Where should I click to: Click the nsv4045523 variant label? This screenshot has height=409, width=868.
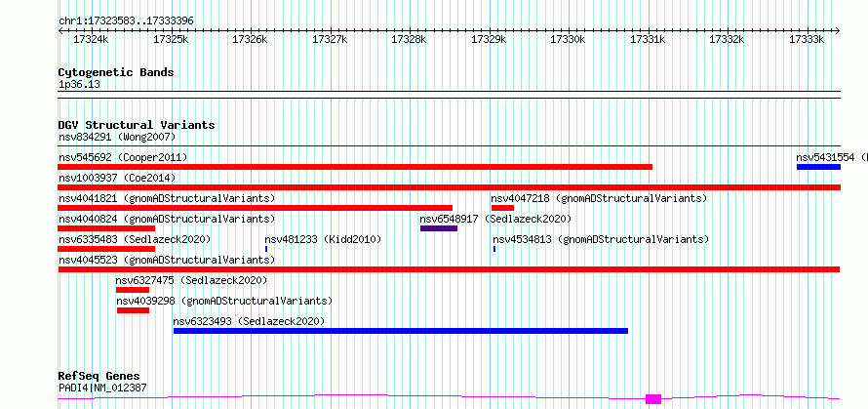[167, 260]
